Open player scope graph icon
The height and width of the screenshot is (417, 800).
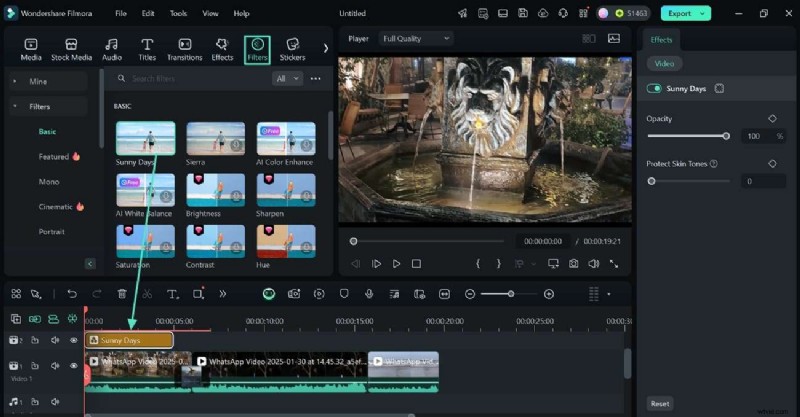[x=614, y=39]
